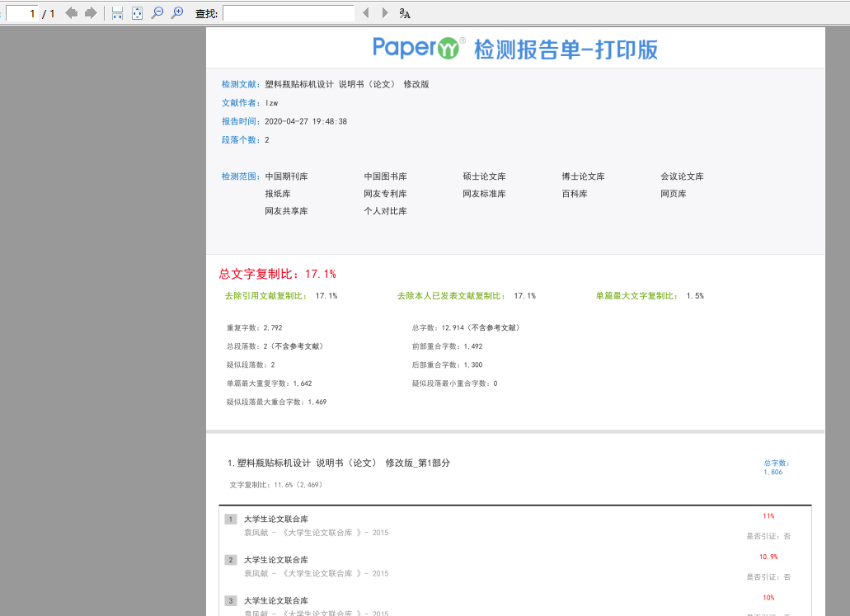This screenshot has width=850, height=616.
Task: Click 百科库 in detection scope
Action: coord(575,194)
